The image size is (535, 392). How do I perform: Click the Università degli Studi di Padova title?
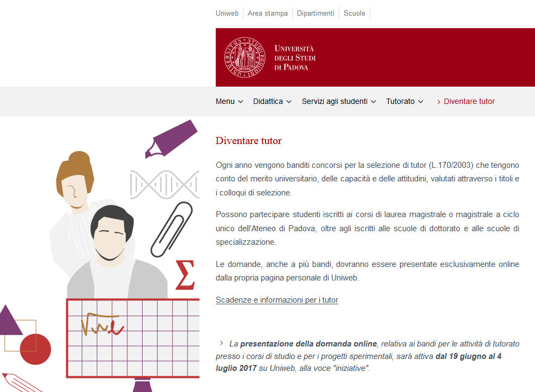click(295, 58)
